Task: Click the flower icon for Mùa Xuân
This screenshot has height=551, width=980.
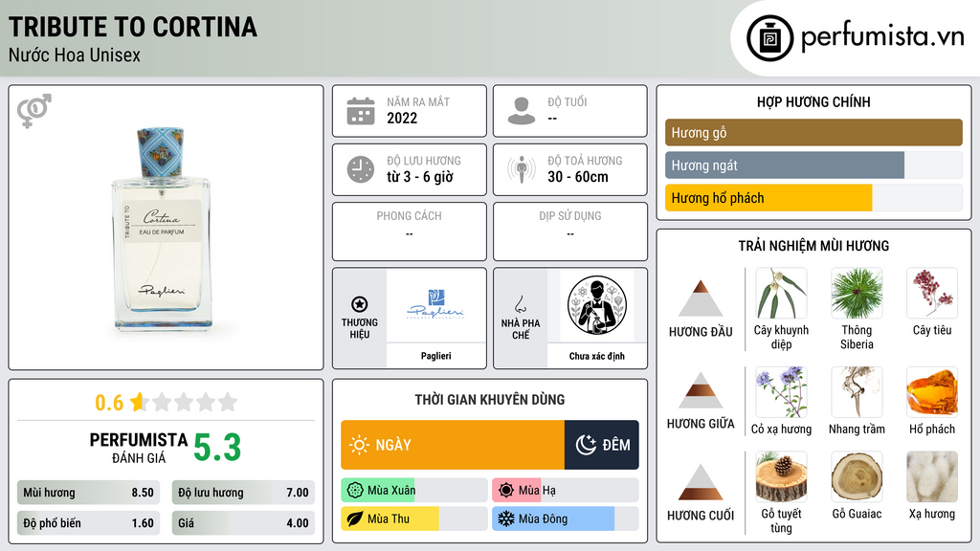Action: click(354, 491)
